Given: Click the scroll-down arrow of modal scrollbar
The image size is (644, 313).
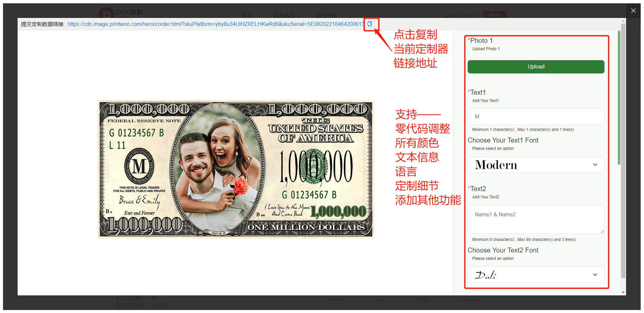Looking at the screenshot, I should coord(623,292).
